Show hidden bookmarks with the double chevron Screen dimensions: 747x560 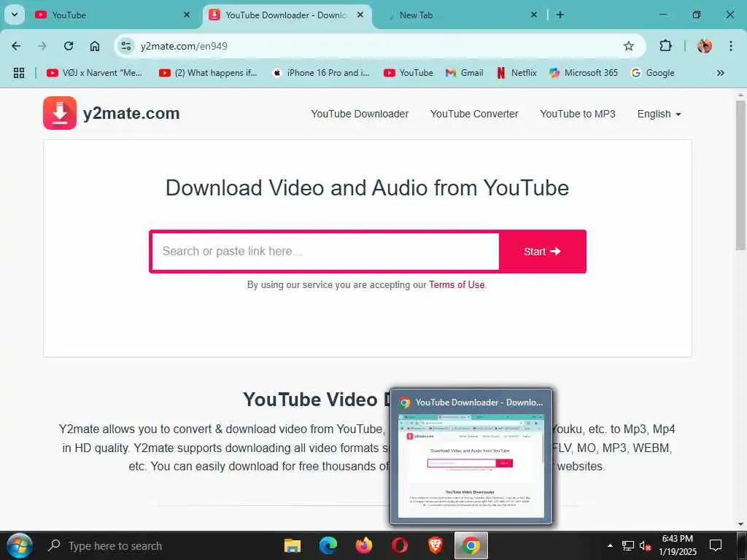pos(720,73)
